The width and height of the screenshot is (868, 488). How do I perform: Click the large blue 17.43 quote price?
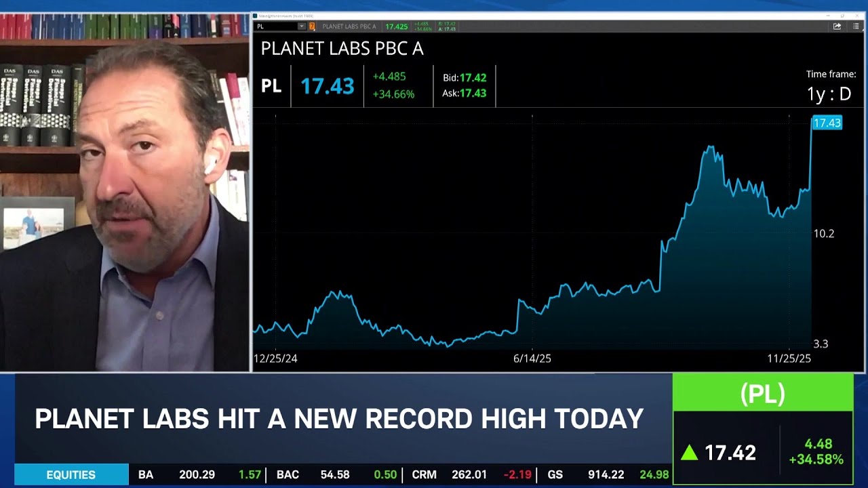tap(328, 86)
